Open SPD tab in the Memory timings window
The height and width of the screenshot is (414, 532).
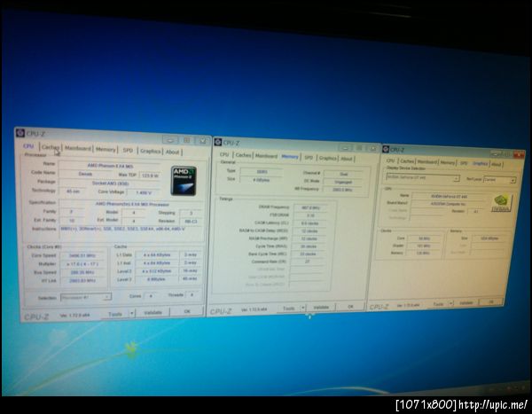(309, 157)
